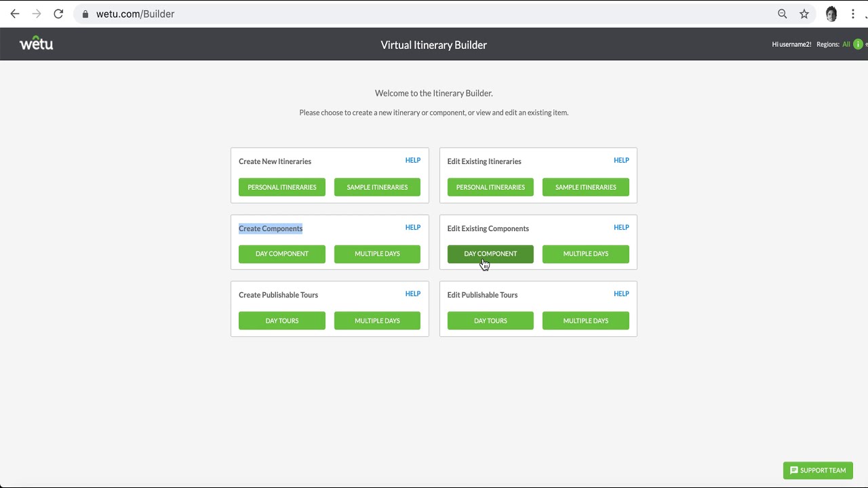Image resolution: width=868 pixels, height=488 pixels.
Task: Click highlighted 'Create Components' heading
Action: click(271, 228)
